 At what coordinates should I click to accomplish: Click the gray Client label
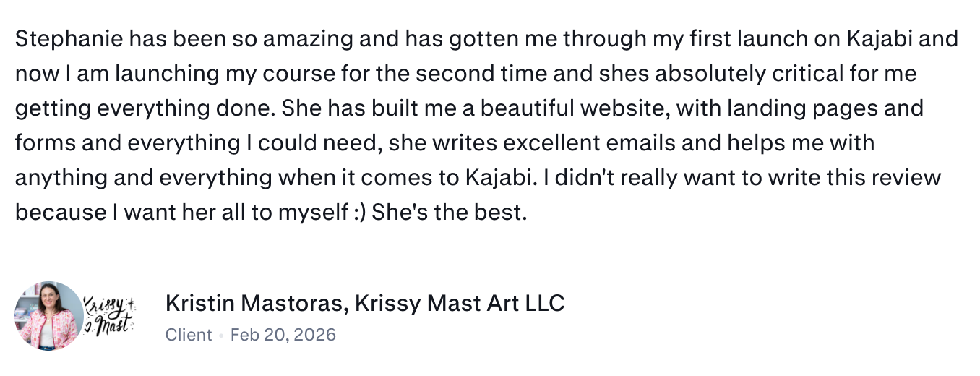pos(189,335)
